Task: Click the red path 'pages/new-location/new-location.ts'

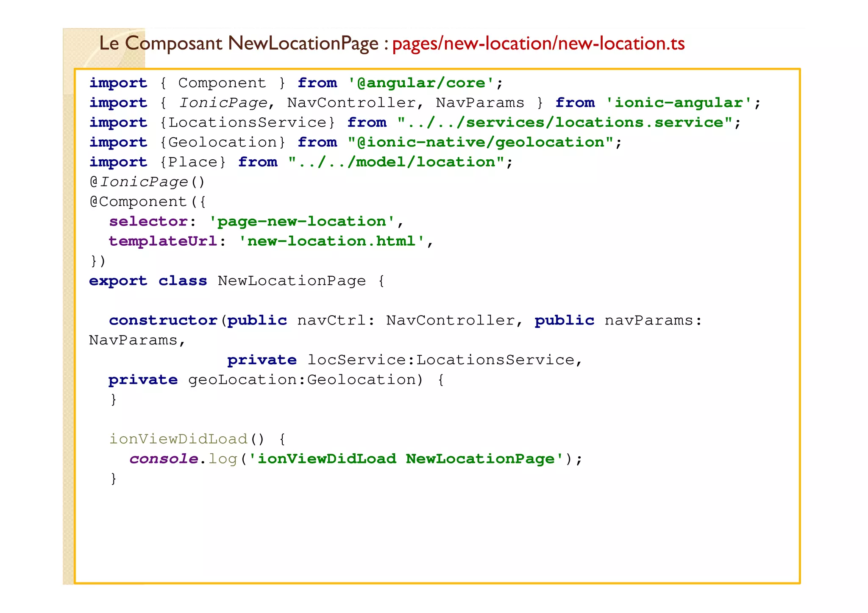Action: coord(538,44)
